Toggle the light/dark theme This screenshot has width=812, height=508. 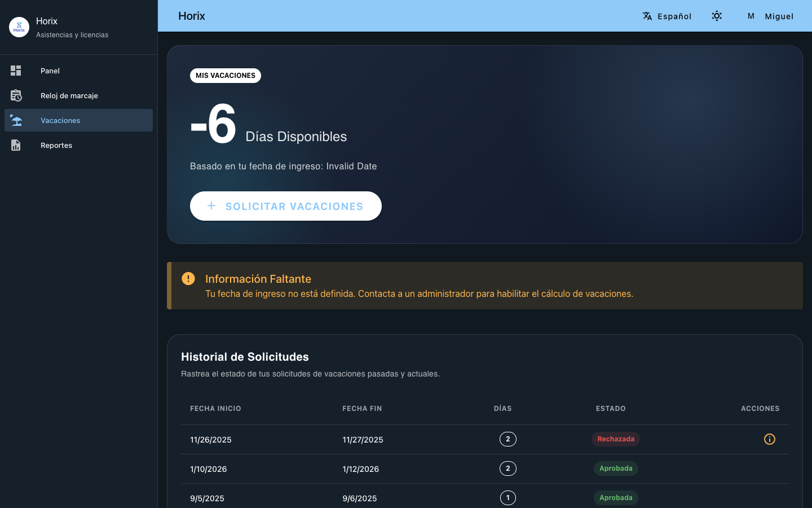[717, 16]
